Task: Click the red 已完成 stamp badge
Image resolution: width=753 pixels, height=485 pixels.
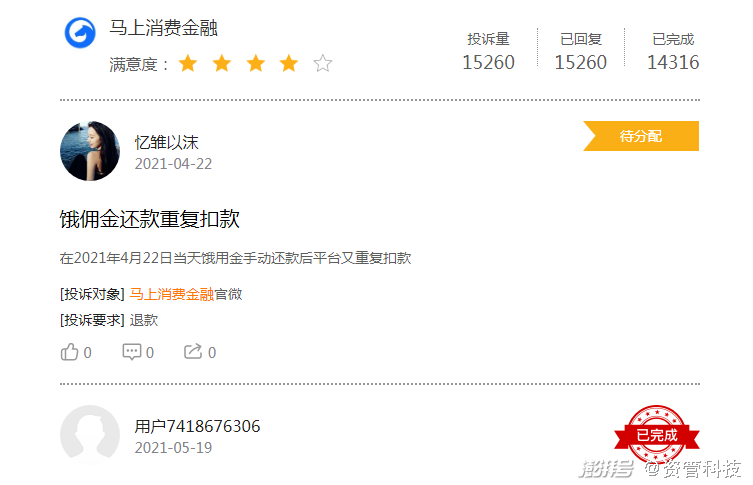Action: point(656,435)
